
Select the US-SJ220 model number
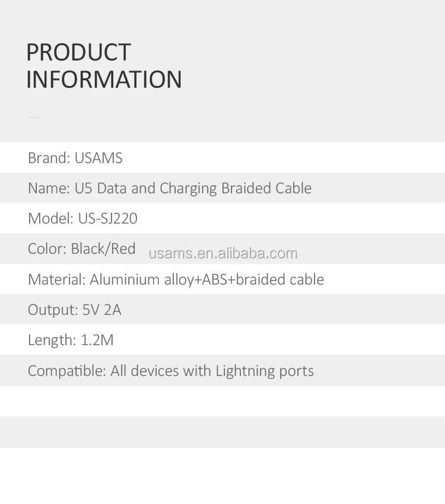click(x=107, y=219)
